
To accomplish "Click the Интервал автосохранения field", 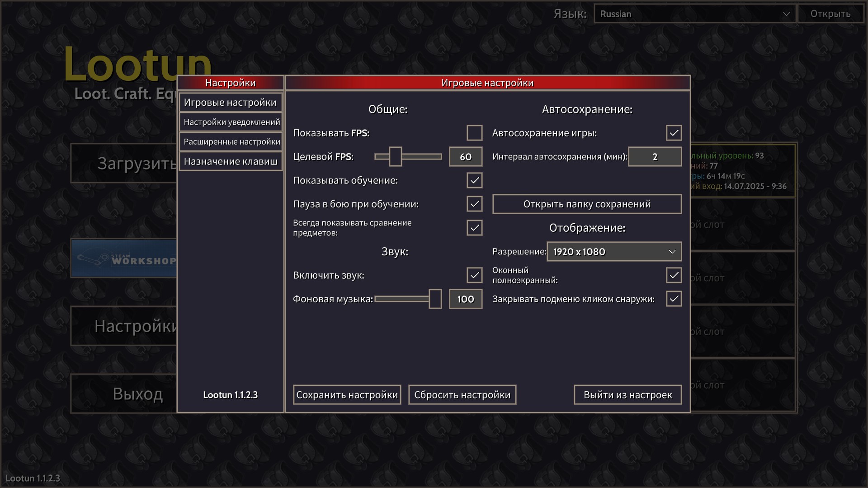I will (x=655, y=157).
